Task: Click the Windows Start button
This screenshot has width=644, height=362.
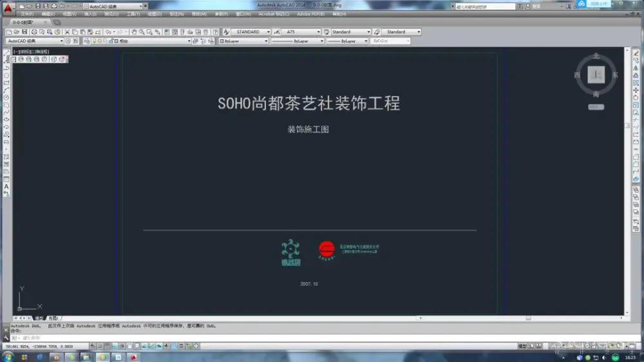Action: point(8,356)
